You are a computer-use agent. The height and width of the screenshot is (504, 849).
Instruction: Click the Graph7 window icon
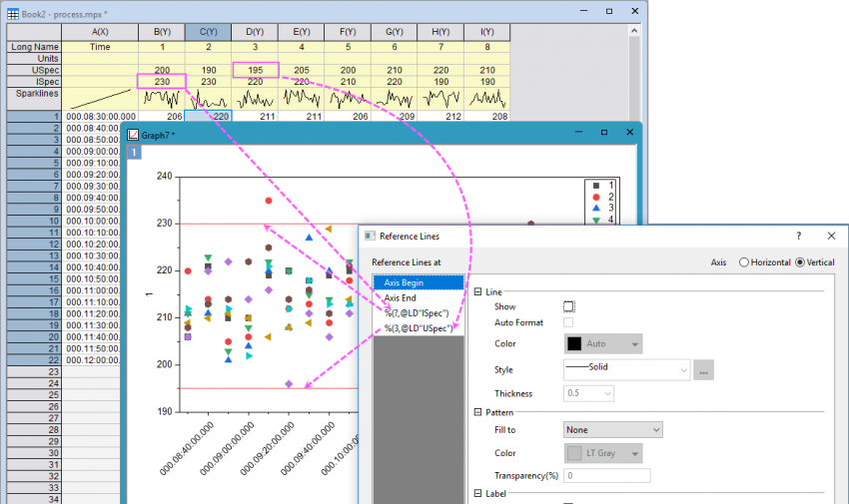click(x=133, y=135)
